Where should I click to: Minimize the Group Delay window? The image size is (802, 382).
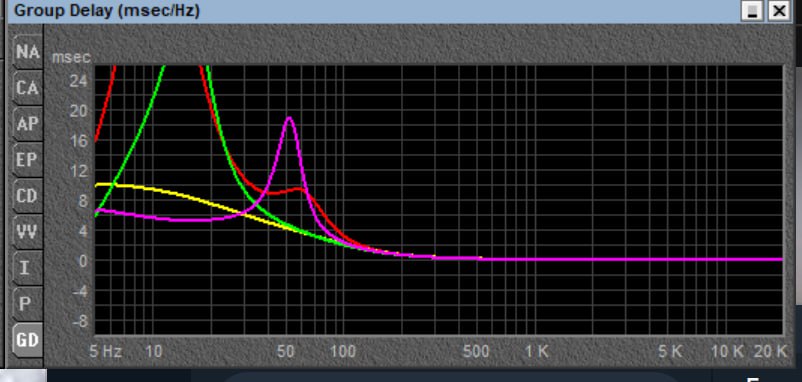[752, 11]
